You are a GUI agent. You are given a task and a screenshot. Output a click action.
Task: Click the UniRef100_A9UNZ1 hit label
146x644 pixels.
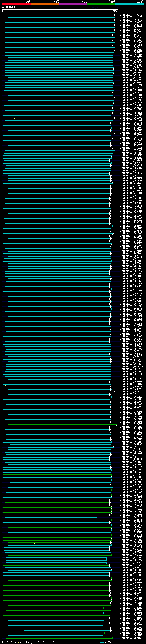click(131, 392)
